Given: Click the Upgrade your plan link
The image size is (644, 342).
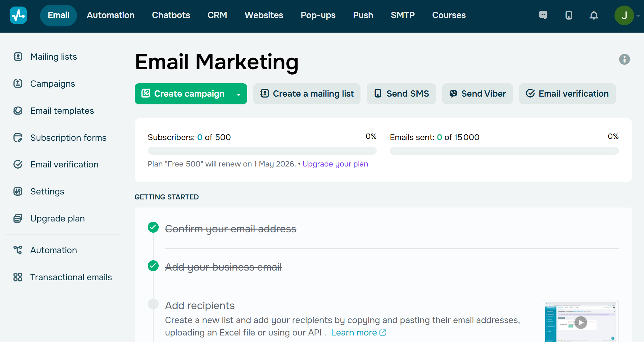Looking at the screenshot, I should (335, 164).
